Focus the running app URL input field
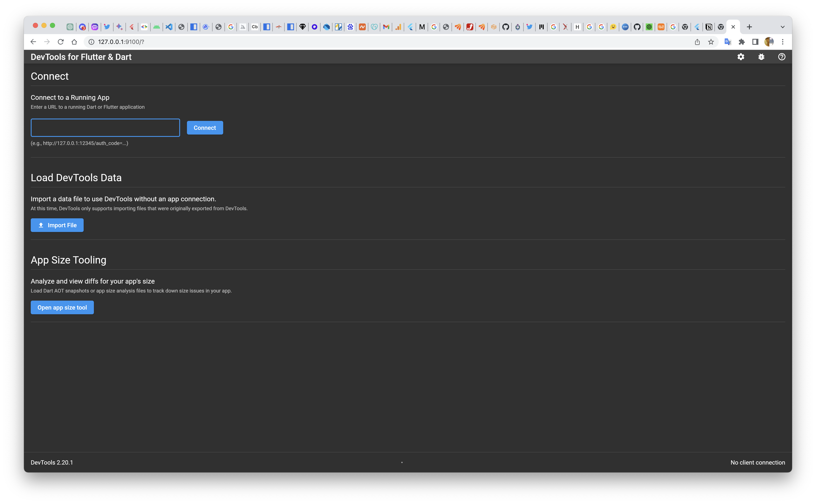Image resolution: width=816 pixels, height=504 pixels. pyautogui.click(x=105, y=128)
